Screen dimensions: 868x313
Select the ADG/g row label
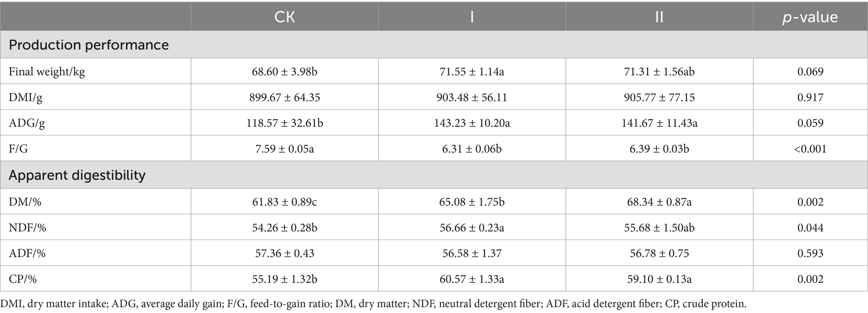pos(26,123)
